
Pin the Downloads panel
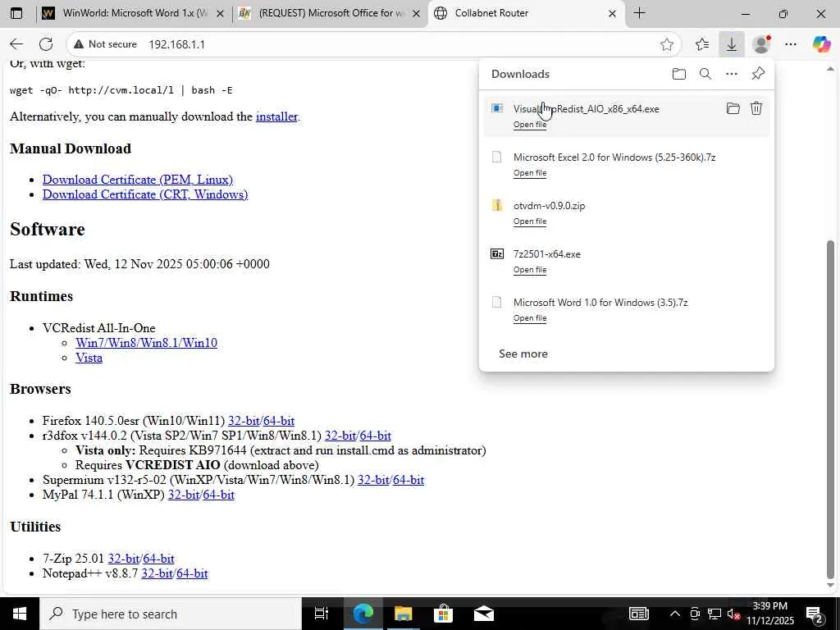click(758, 74)
